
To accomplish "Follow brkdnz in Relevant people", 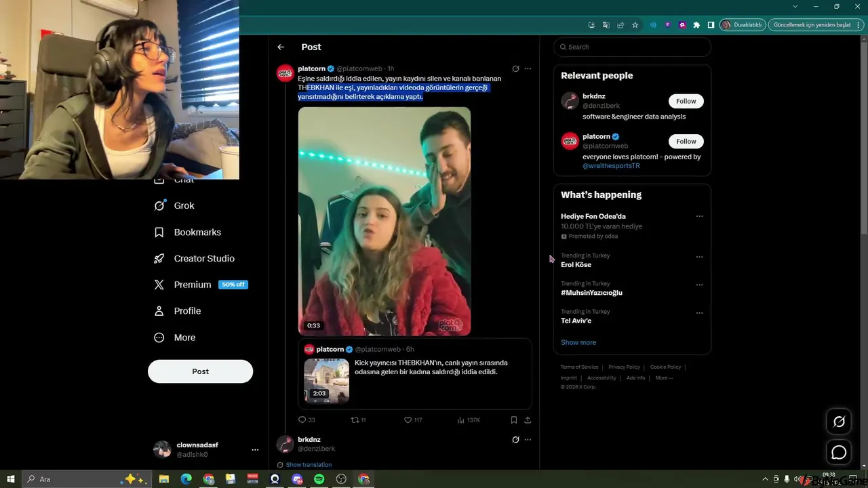I will tap(686, 101).
